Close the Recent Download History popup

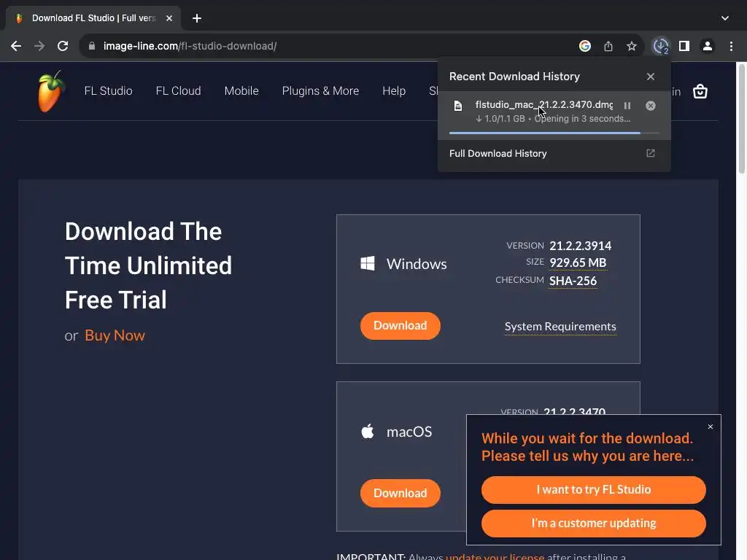pyautogui.click(x=651, y=77)
